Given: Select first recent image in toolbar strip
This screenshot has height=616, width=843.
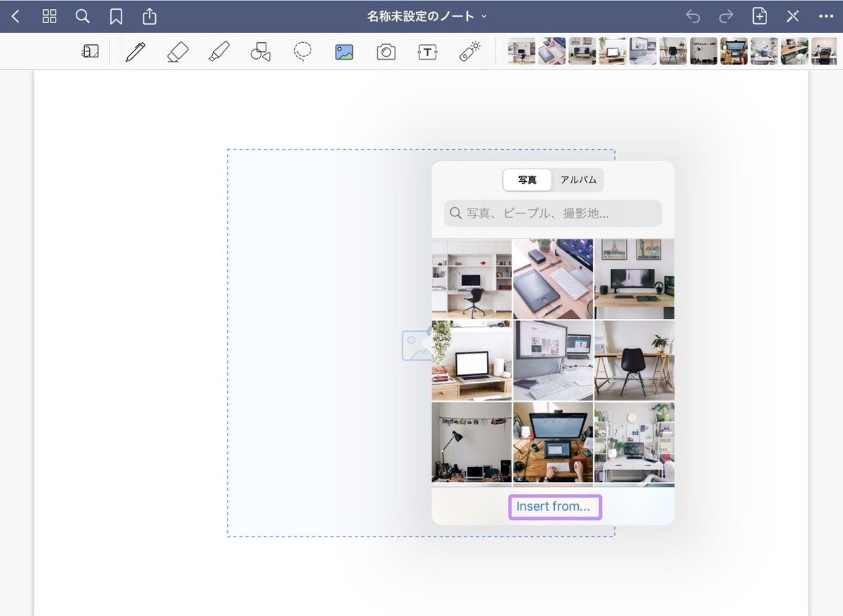Looking at the screenshot, I should click(521, 51).
